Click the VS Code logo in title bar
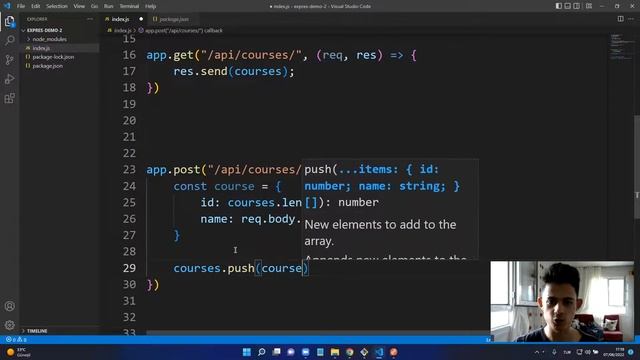Viewport: 640px width, 360px height. pyautogui.click(x=7, y=6)
